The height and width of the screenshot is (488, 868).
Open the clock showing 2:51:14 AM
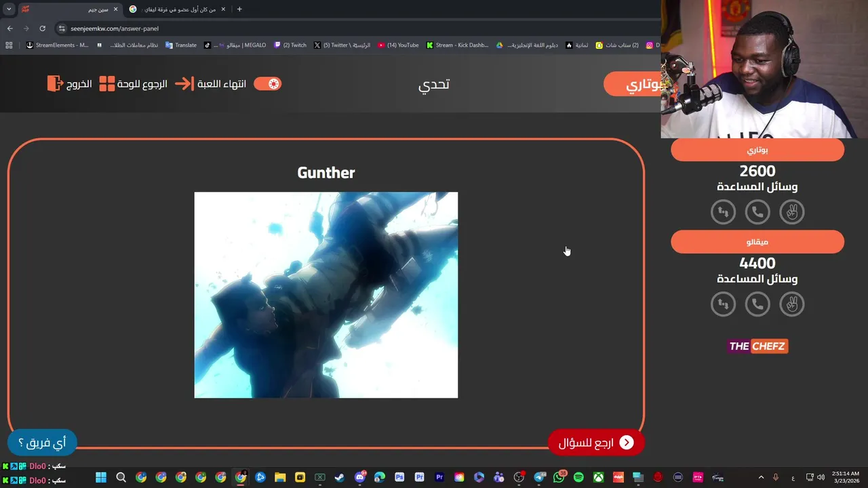coord(845,477)
